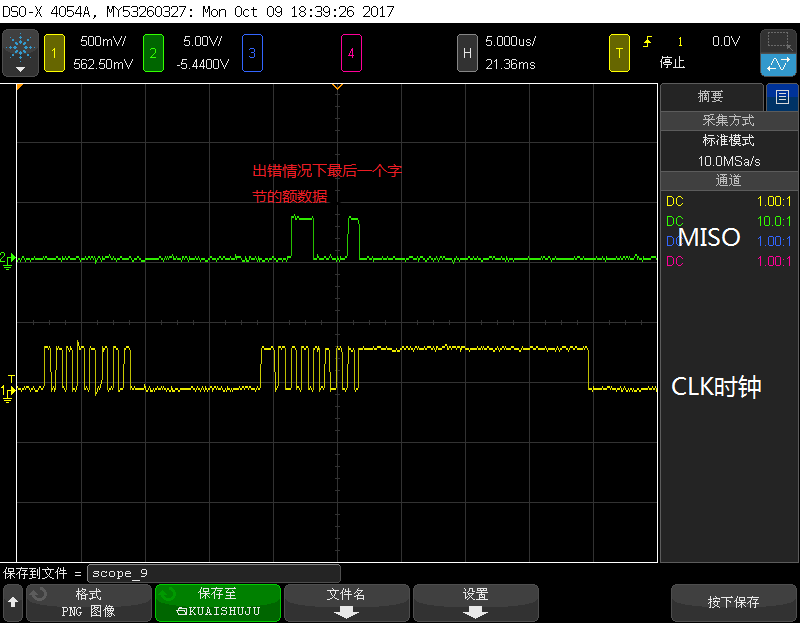Select the zoom box selection icon
Screen dimensions: 800x623
[779, 41]
